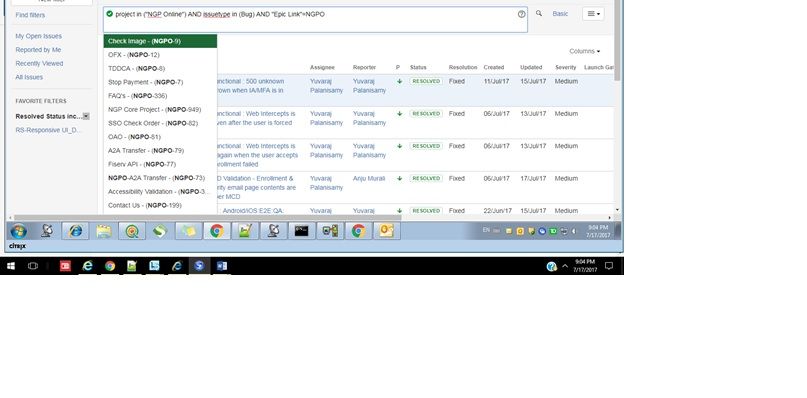The width and height of the screenshot is (807, 398).
Task: Choose Contact Us (NGPO-199) suggestion
Action: 160,205
